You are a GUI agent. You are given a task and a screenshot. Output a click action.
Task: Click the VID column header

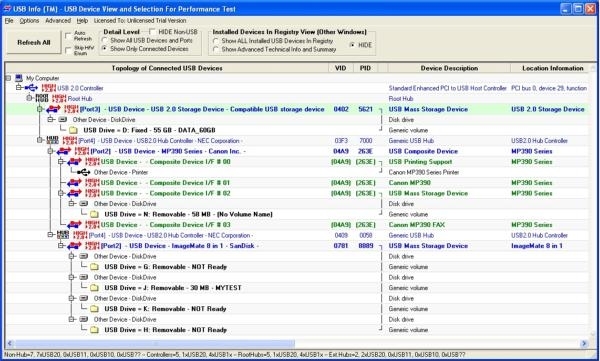(x=341, y=68)
